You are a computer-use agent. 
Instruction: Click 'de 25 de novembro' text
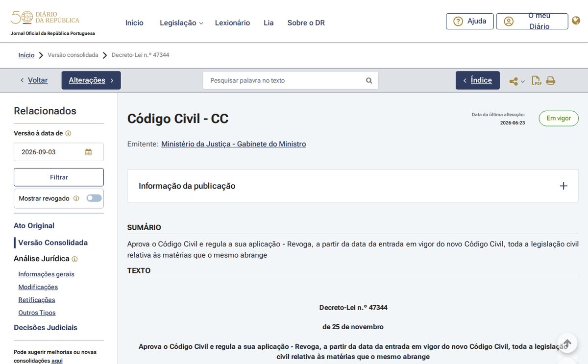[353, 327]
